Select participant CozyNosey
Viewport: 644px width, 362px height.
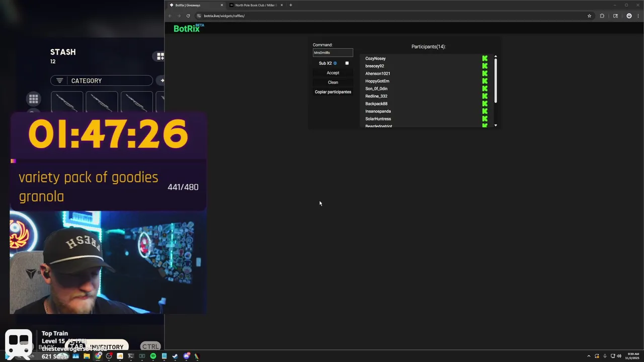pyautogui.click(x=375, y=58)
